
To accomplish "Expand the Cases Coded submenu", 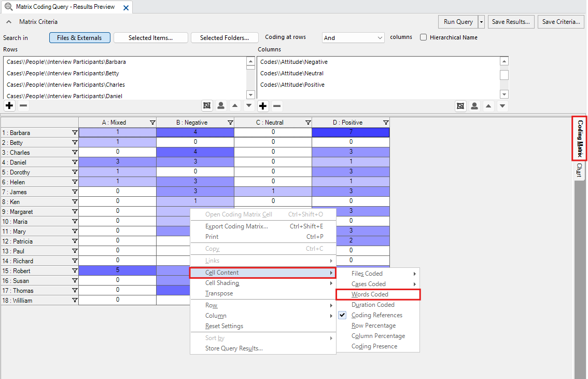I will (x=378, y=284).
